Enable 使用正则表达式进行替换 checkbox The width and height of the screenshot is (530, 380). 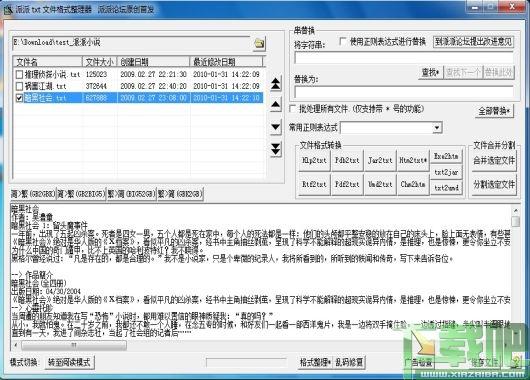coord(343,42)
